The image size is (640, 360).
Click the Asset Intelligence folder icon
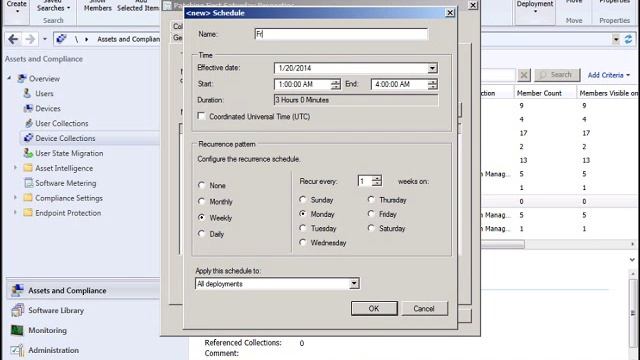(x=28, y=168)
